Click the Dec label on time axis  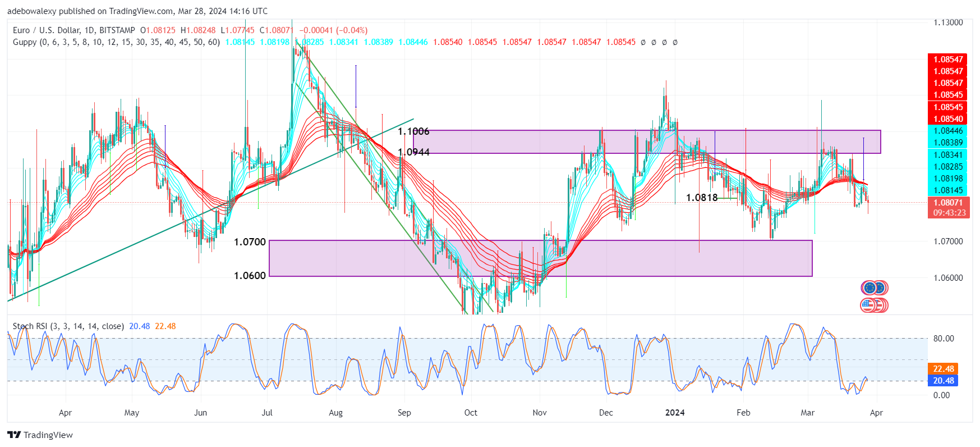[x=606, y=413]
